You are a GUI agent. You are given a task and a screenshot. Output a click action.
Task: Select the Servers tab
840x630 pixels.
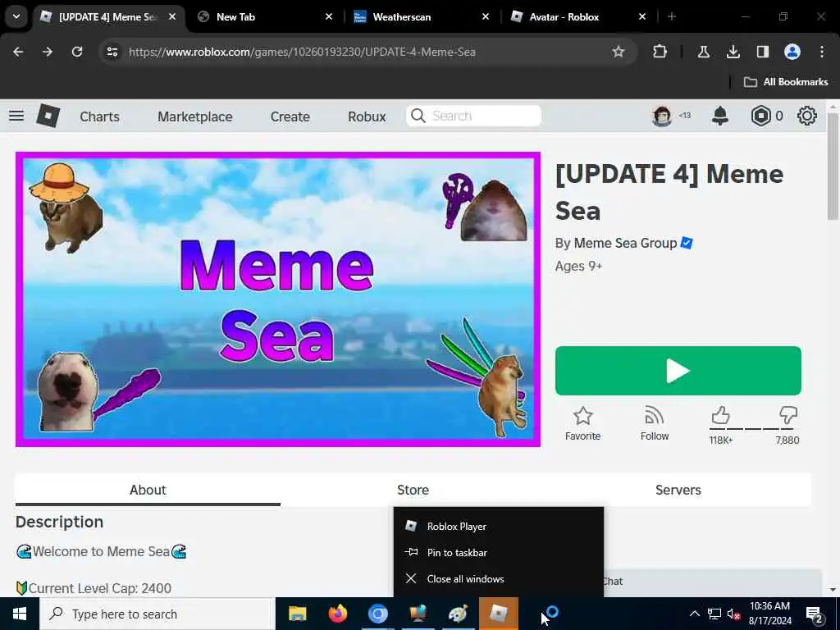coord(678,490)
